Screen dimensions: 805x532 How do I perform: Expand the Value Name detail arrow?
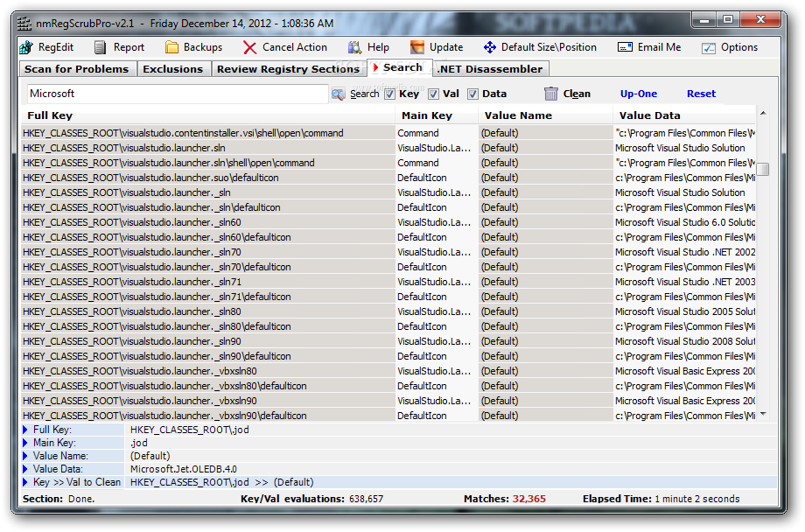click(x=24, y=456)
